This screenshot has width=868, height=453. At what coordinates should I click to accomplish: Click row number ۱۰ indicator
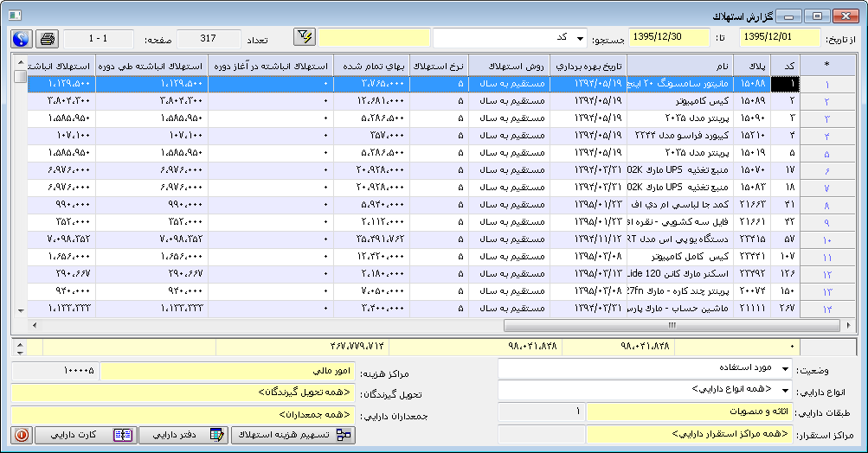click(827, 240)
